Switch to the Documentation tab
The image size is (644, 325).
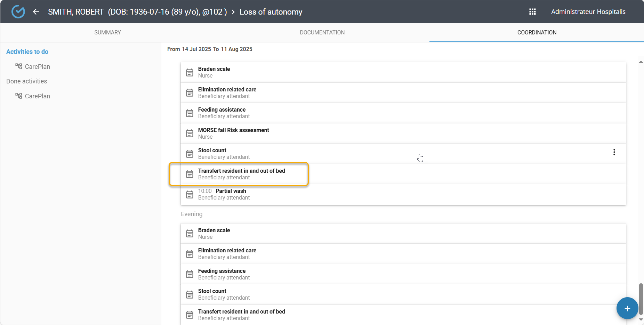tap(322, 32)
